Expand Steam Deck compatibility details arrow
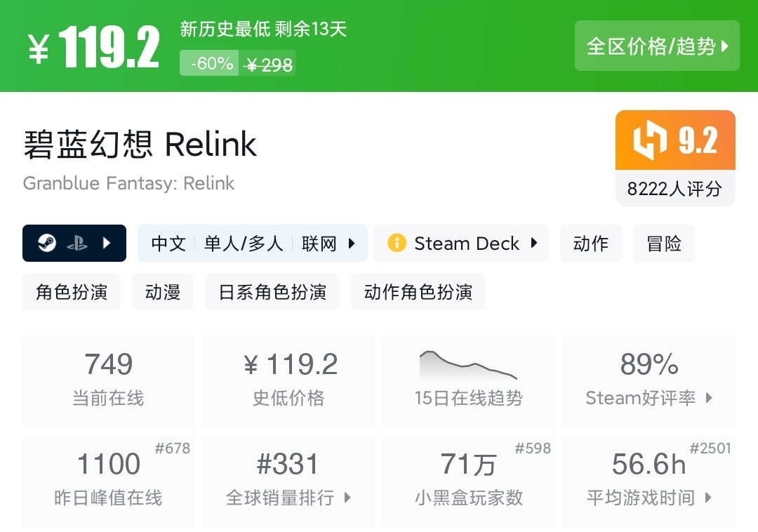 click(534, 244)
